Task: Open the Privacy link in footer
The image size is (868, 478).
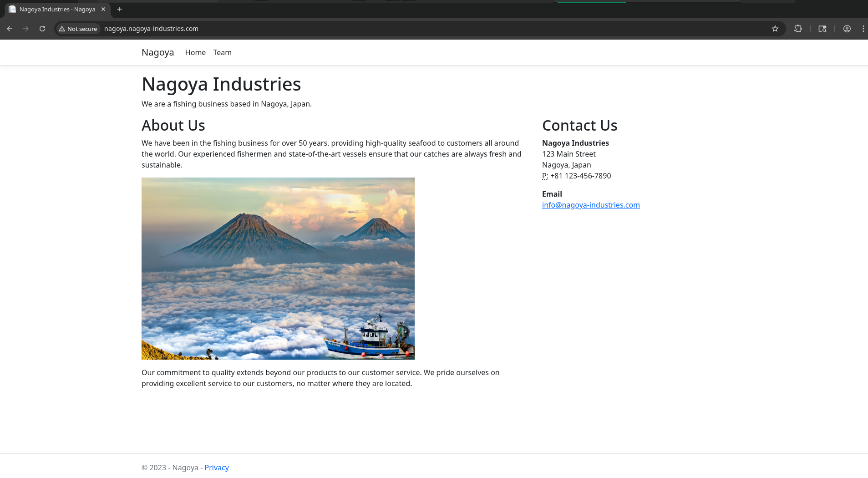Action: point(217,468)
